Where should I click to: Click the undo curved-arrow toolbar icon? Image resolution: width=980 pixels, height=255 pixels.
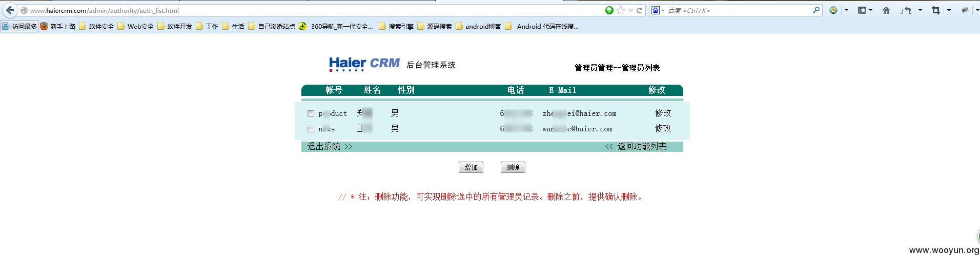pyautogui.click(x=906, y=10)
